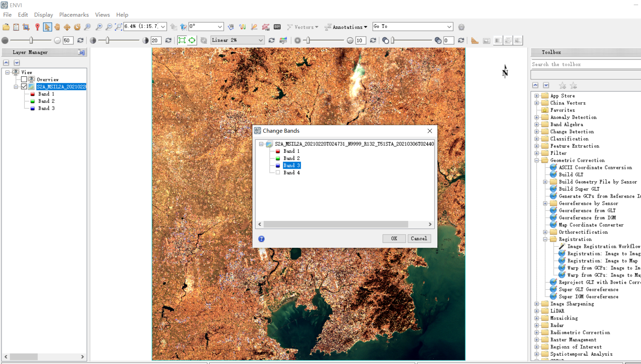Select the Rotate View tool

click(x=77, y=27)
